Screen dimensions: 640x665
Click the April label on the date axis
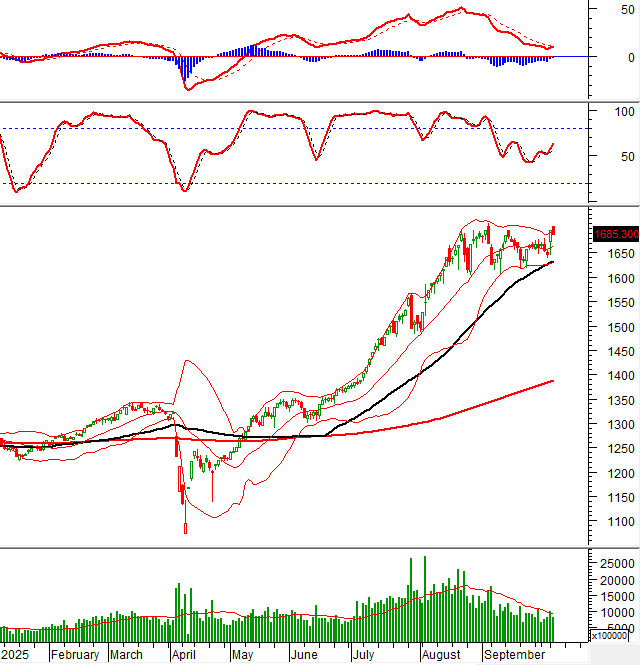(x=182, y=655)
